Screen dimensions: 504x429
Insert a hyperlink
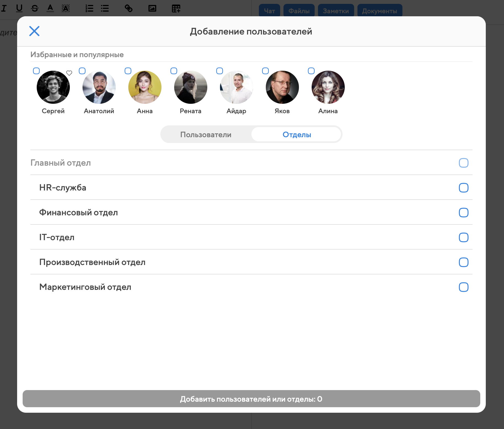click(x=129, y=8)
